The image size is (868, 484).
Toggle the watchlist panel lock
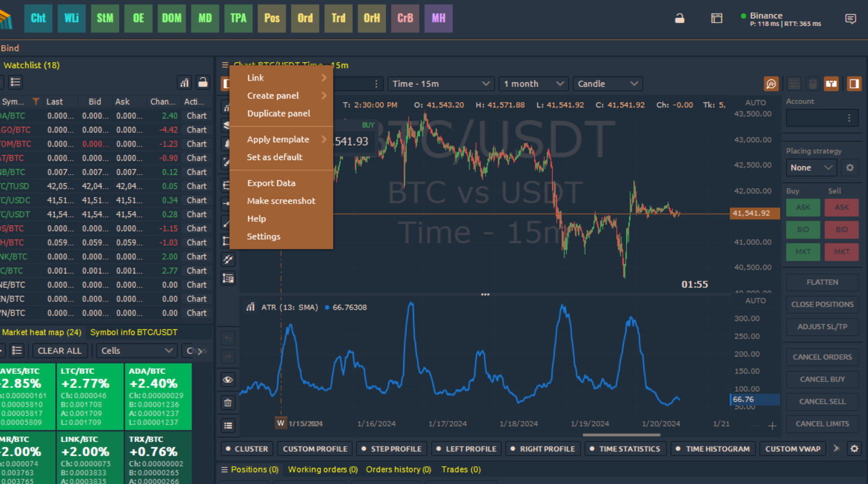click(x=203, y=82)
